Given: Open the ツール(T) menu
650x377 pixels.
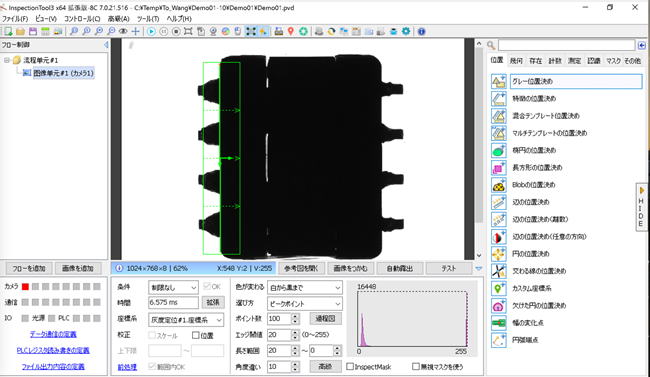Looking at the screenshot, I should tap(148, 19).
